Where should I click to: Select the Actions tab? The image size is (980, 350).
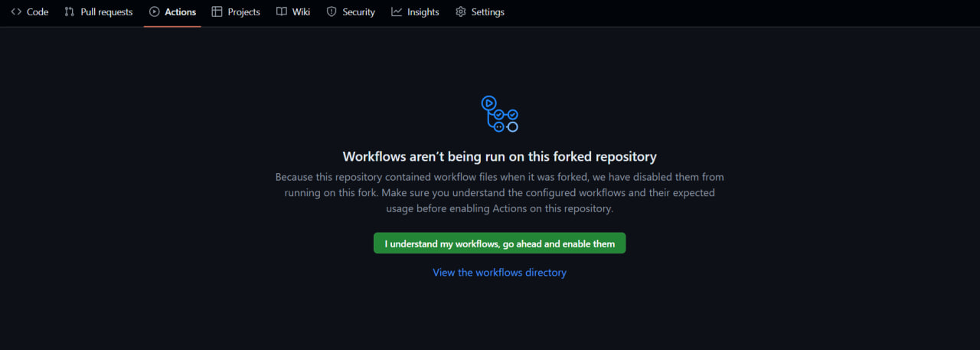(172, 12)
